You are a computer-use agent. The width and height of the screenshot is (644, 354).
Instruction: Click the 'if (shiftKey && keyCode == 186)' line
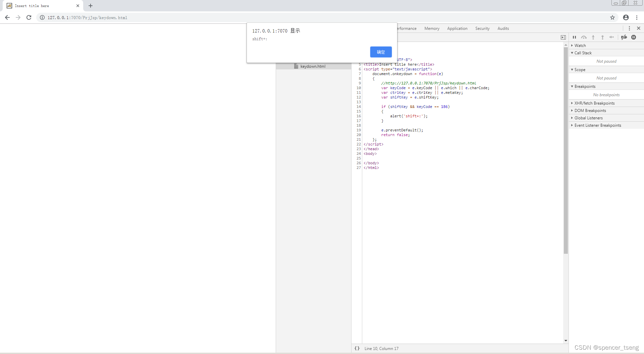(415, 107)
